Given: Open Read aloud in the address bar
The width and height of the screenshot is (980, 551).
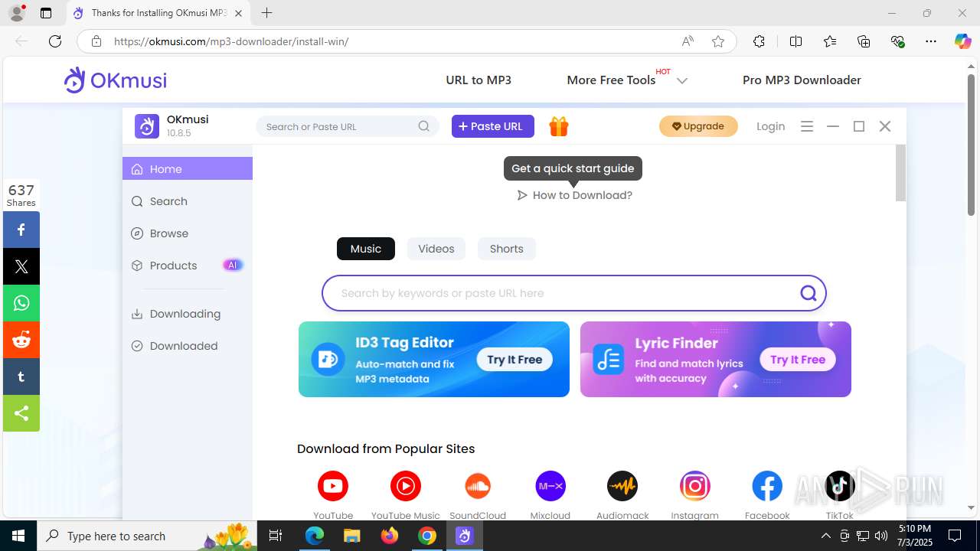Looking at the screenshot, I should [688, 41].
